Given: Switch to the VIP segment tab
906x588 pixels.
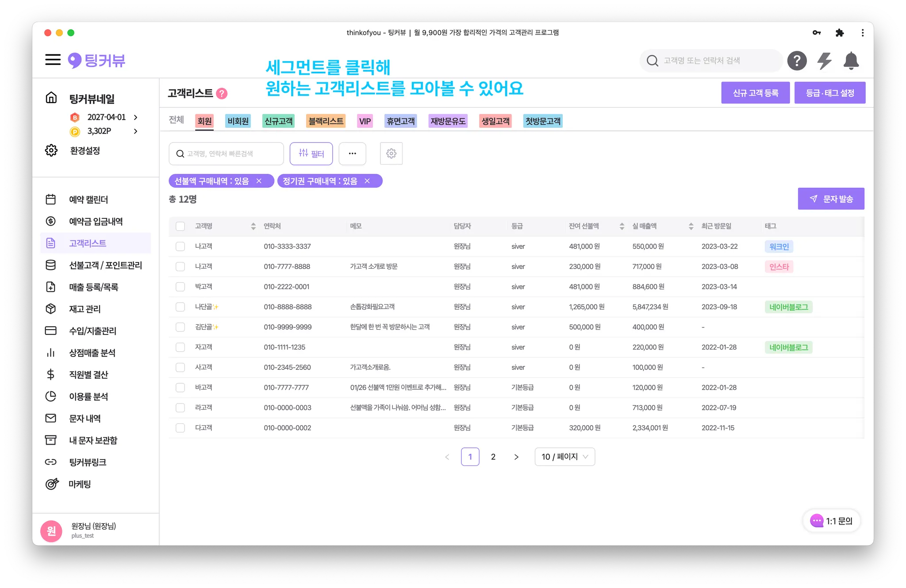Looking at the screenshot, I should pos(365,121).
